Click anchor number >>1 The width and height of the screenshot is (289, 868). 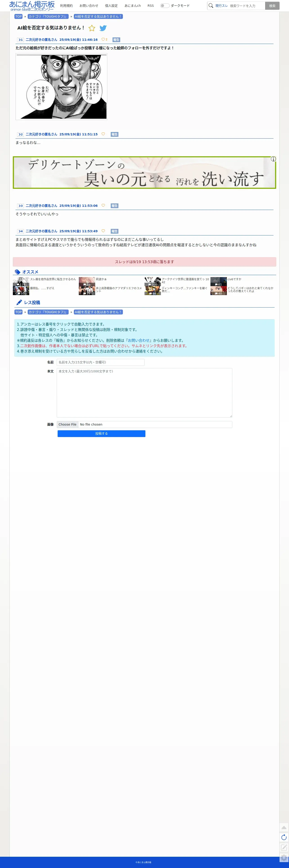[20, 40]
